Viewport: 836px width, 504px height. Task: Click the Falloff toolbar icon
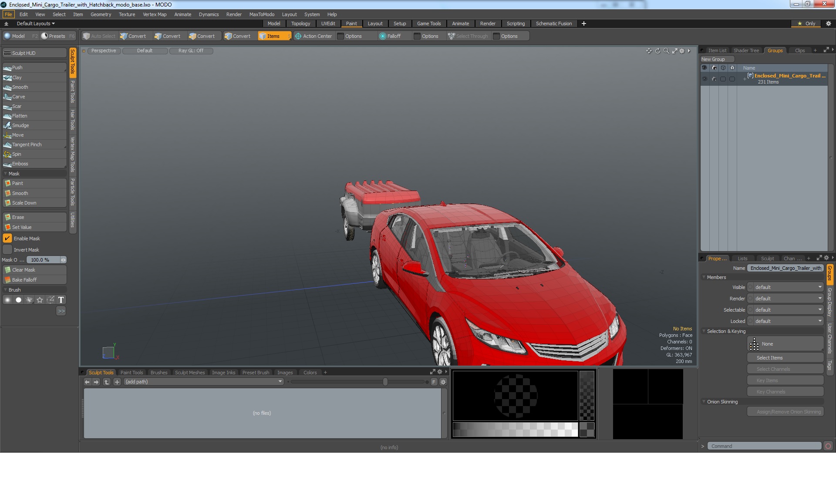point(382,36)
